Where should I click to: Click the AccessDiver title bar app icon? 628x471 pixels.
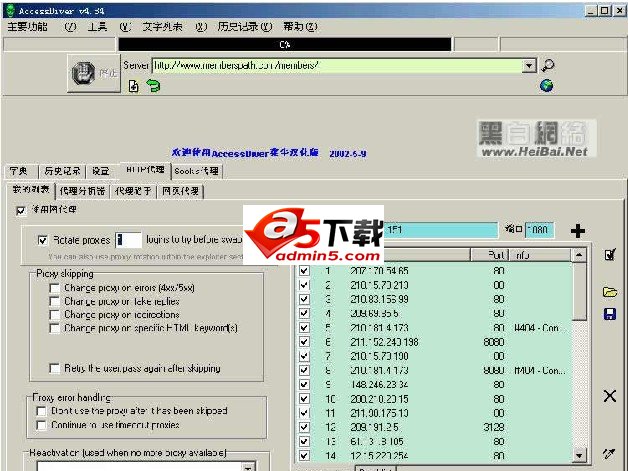[x=10, y=10]
